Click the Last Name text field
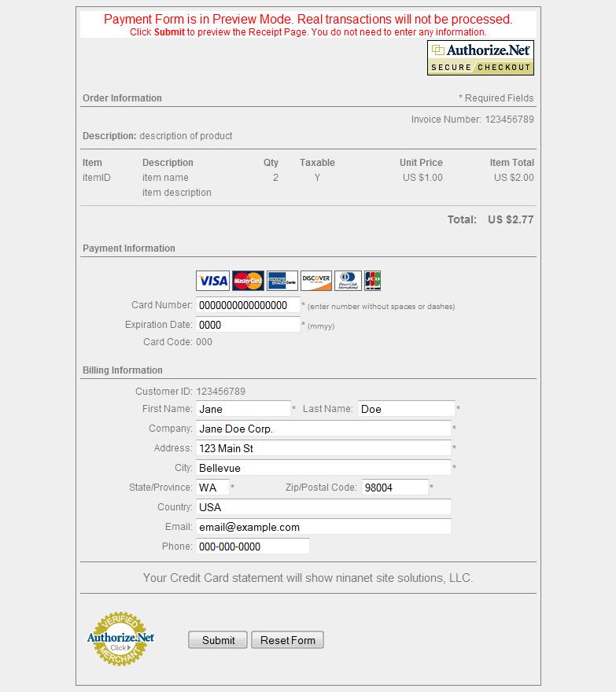This screenshot has height=692, width=616. pyautogui.click(x=407, y=409)
